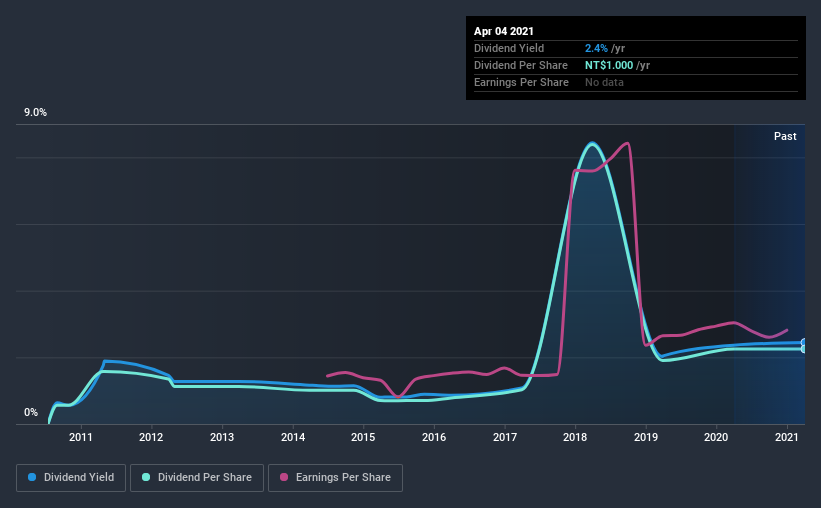Screen dimensions: 821x508
Task: Click the Past region label
Action: [785, 136]
